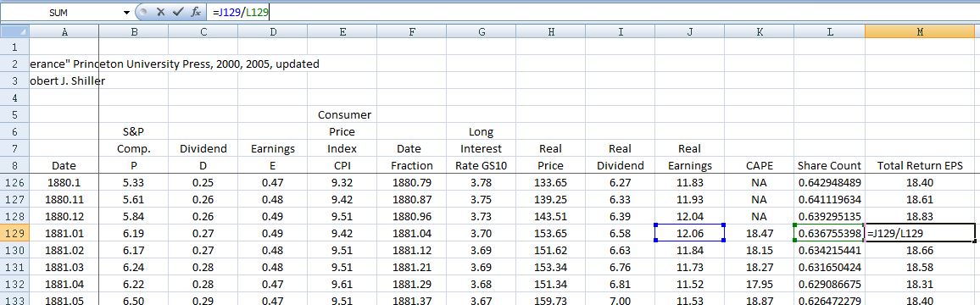Select row 8 header
Viewport: 980px width, 305px height.
coord(14,165)
